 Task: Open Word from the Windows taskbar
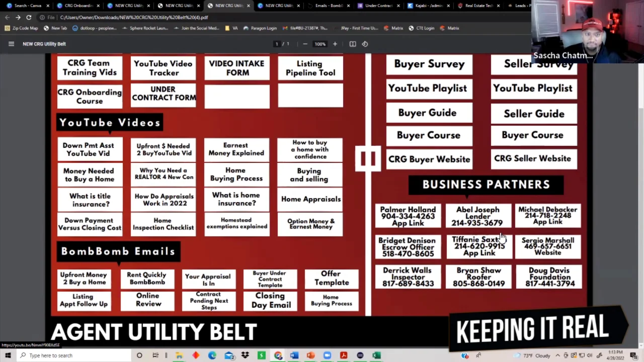point(294,355)
